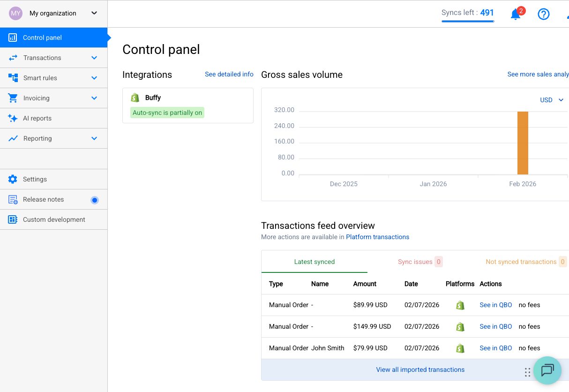
Task: Click View all imported transactions
Action: coord(420,369)
